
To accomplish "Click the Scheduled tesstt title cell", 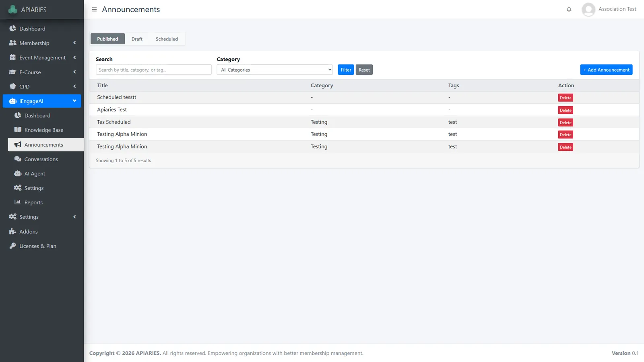I will coord(117,97).
